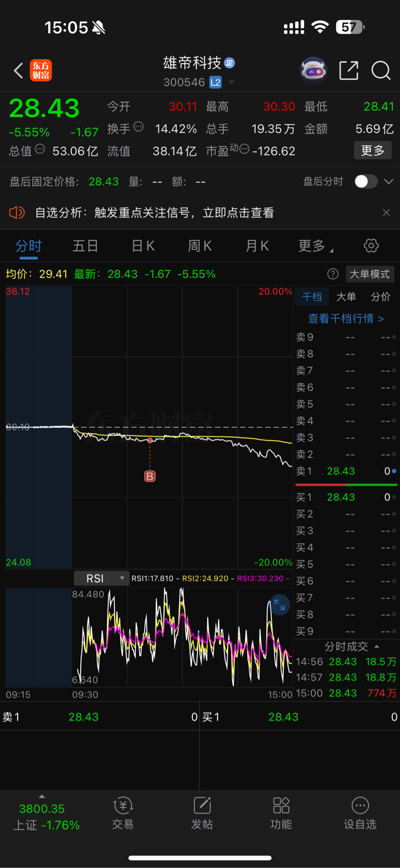Select the 分时 chart tab
The image size is (400, 868).
pyautogui.click(x=29, y=246)
